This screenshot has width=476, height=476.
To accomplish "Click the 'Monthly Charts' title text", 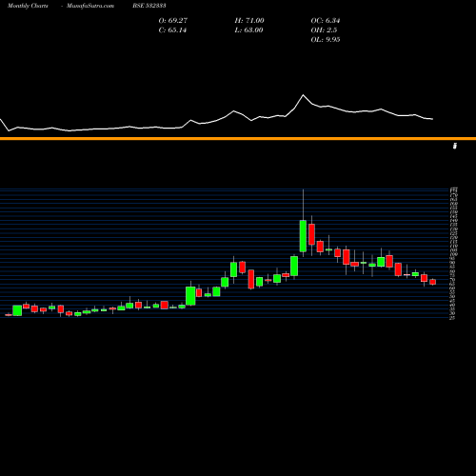I will click(x=28, y=6).
